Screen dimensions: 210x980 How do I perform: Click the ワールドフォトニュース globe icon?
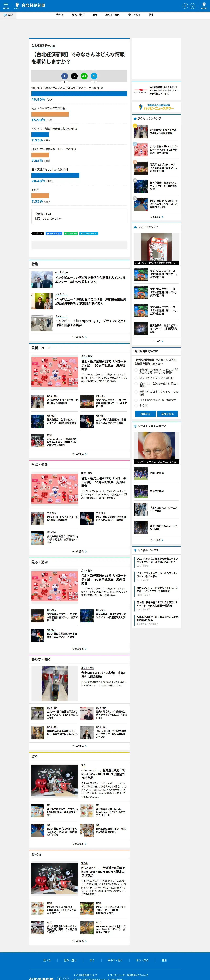(x=135, y=426)
